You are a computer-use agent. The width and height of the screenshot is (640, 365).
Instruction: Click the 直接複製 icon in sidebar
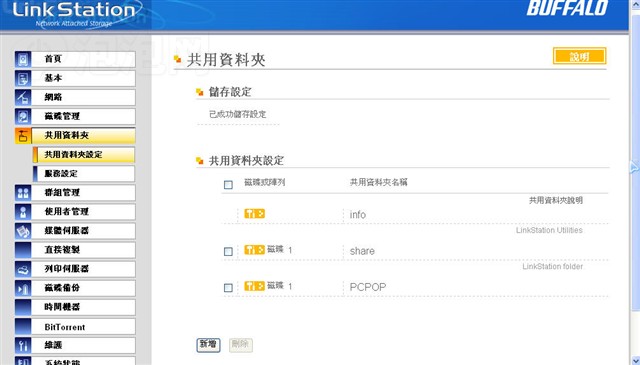[23, 250]
